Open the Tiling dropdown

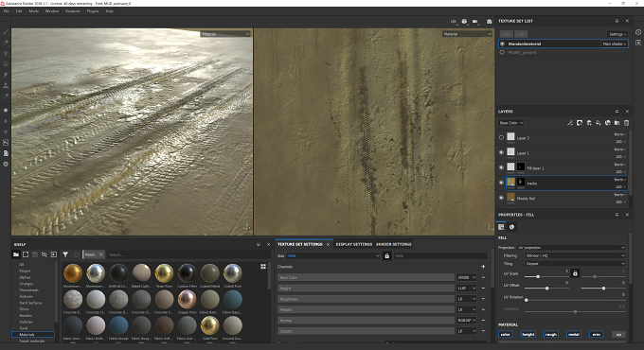pyautogui.click(x=575, y=264)
